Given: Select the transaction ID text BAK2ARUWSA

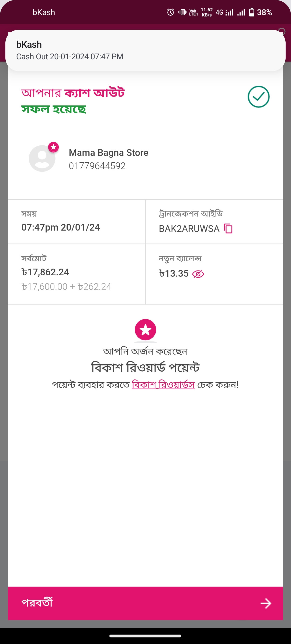Looking at the screenshot, I should 189,229.
